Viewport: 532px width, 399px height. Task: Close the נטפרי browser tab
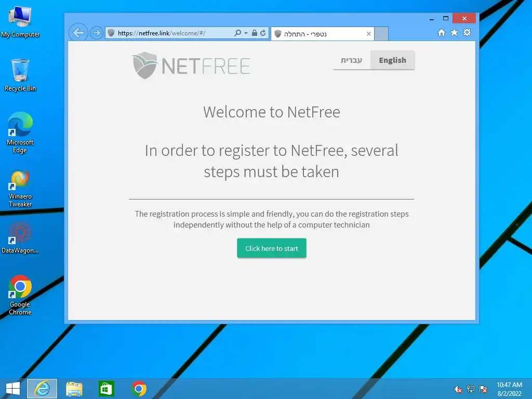point(369,34)
